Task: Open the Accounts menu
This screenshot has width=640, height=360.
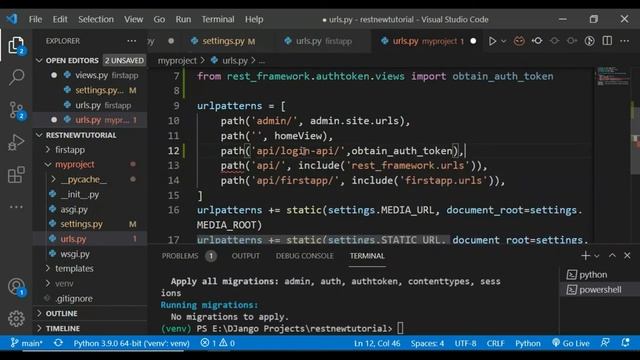Action: (x=16, y=287)
